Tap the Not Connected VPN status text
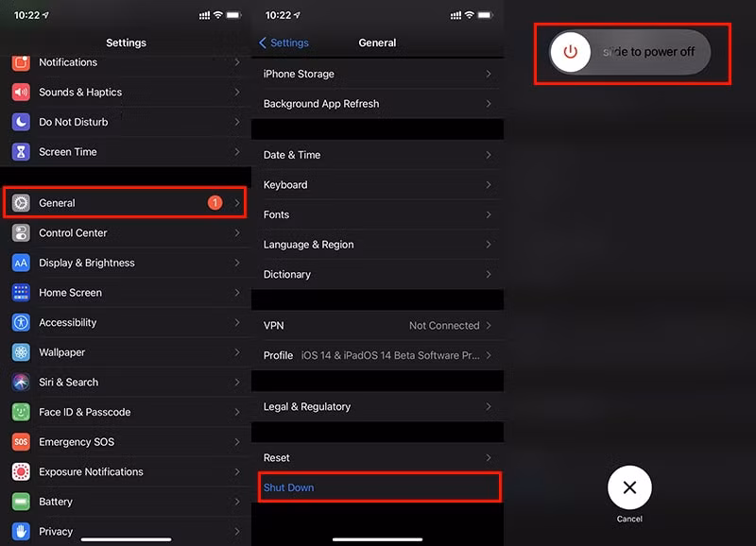Viewport: 756px width, 546px height. (444, 325)
